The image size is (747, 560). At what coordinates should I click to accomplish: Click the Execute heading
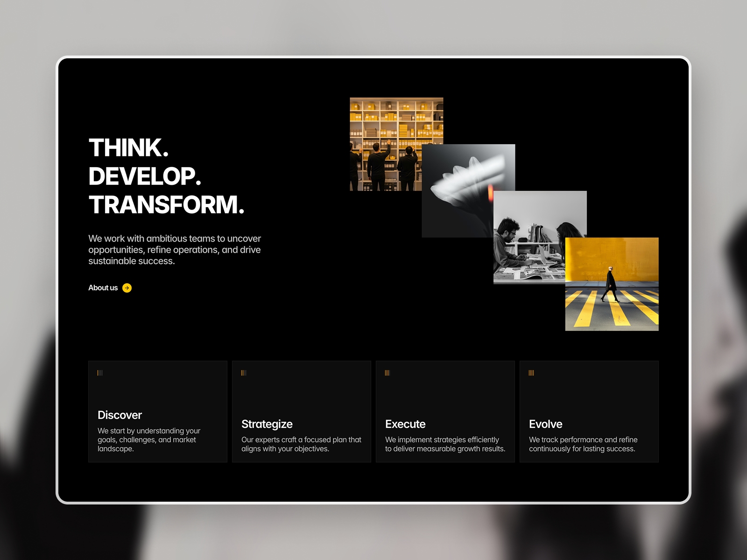pyautogui.click(x=405, y=424)
